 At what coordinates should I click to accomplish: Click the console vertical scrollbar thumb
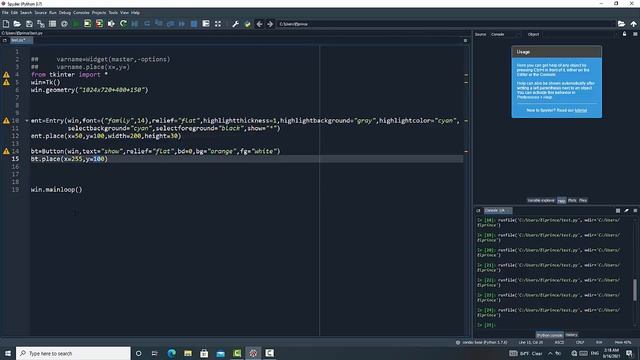pyautogui.click(x=635, y=289)
